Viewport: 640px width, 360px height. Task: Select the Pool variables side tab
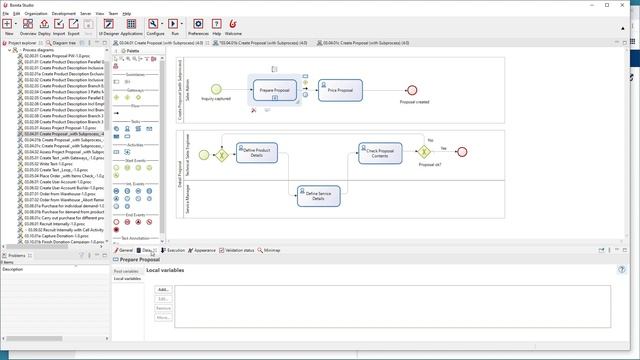coord(126,271)
